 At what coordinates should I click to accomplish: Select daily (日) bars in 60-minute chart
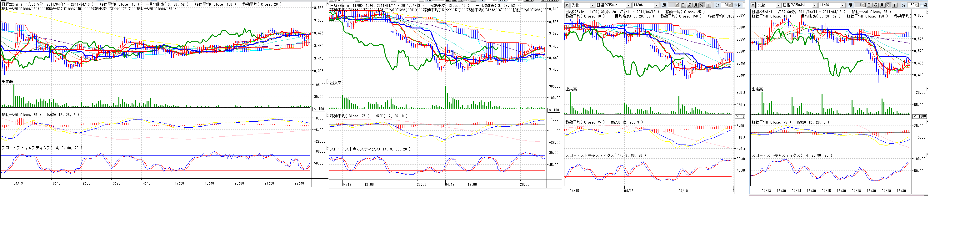point(869,5)
